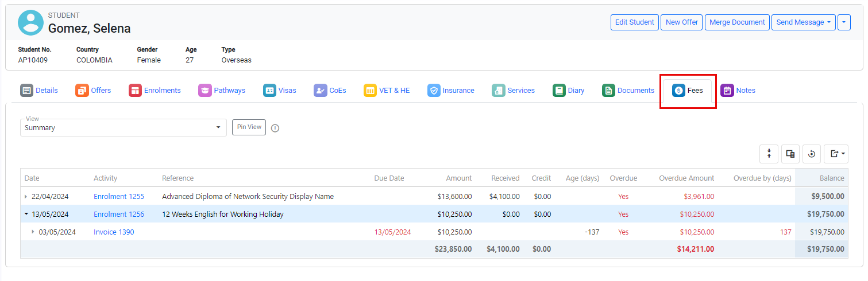
Task: Open the Send Message dropdown
Action: (x=803, y=22)
